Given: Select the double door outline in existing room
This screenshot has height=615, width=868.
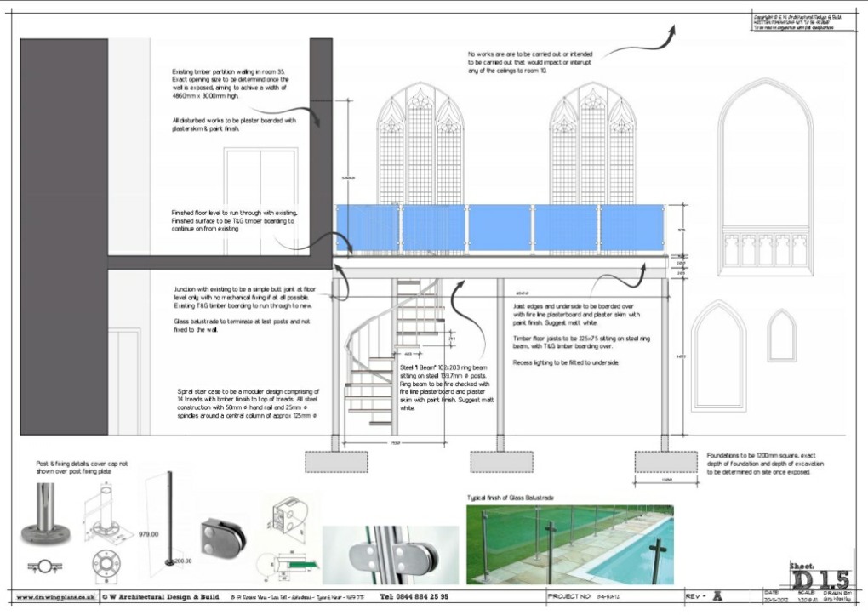Looking at the screenshot, I should (260, 202).
